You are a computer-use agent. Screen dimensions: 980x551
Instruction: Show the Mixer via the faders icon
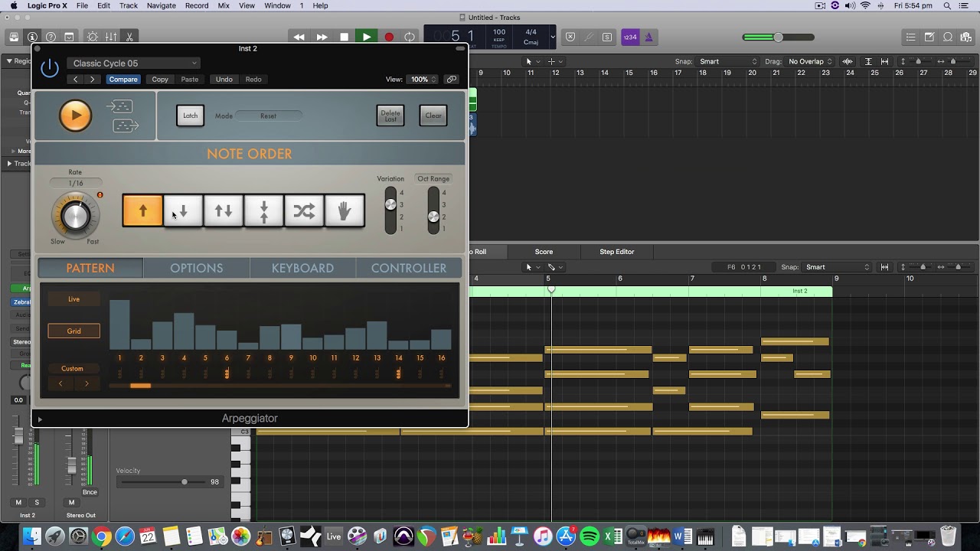click(x=111, y=37)
